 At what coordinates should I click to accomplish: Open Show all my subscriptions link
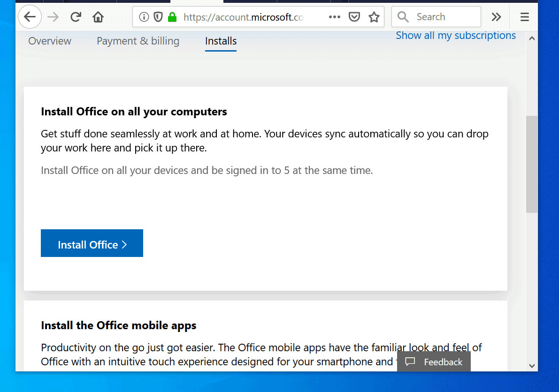click(455, 35)
